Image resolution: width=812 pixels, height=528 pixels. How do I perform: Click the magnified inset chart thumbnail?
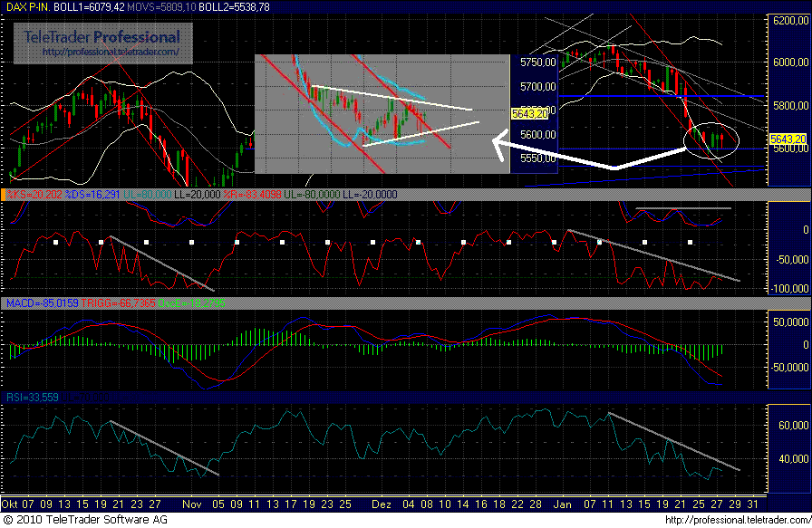click(381, 113)
